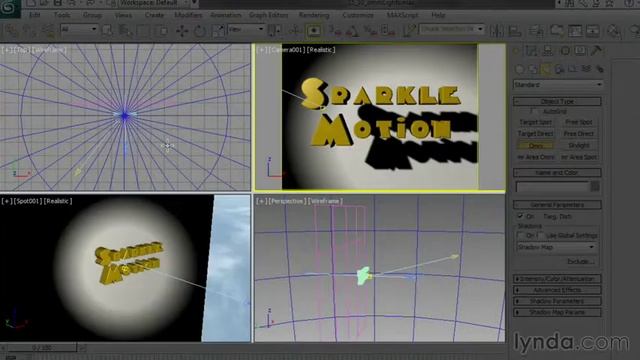
Task: Open the Utilities hammer panel tab
Action: pos(596,51)
